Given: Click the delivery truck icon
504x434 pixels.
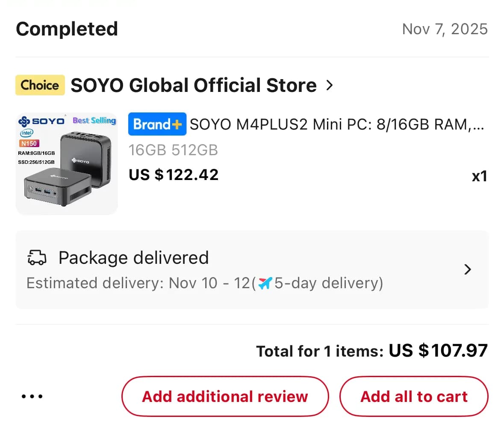Looking at the screenshot, I should coord(37,257).
